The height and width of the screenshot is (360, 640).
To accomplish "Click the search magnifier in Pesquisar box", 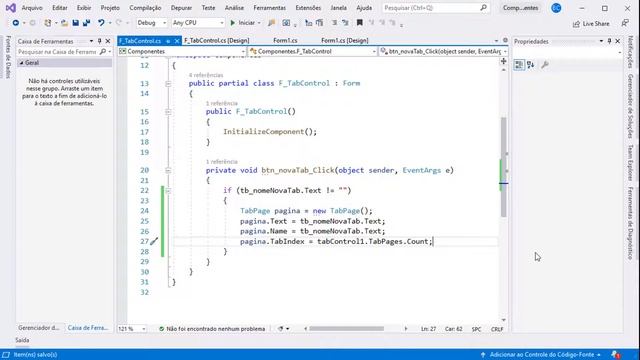I will point(483,7).
